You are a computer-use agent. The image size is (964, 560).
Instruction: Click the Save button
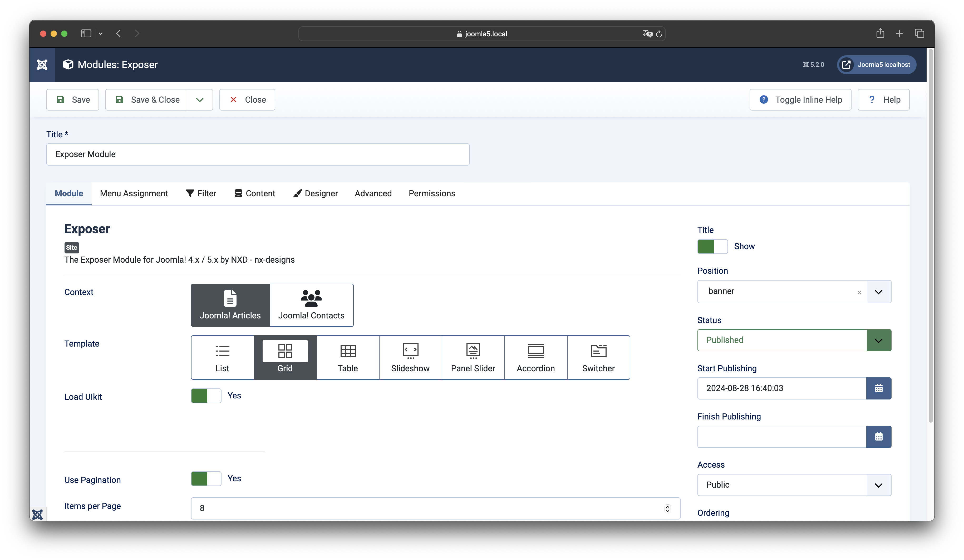73,100
